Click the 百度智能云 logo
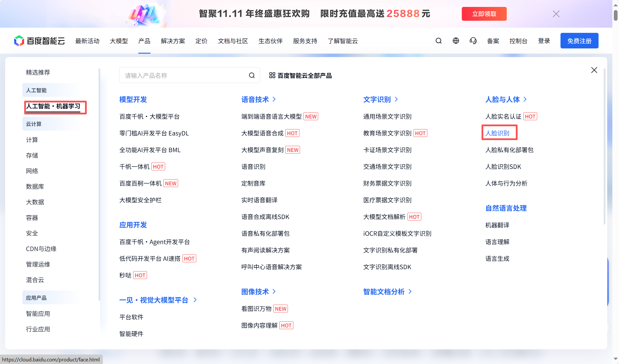This screenshot has width=619, height=364. coord(39,41)
